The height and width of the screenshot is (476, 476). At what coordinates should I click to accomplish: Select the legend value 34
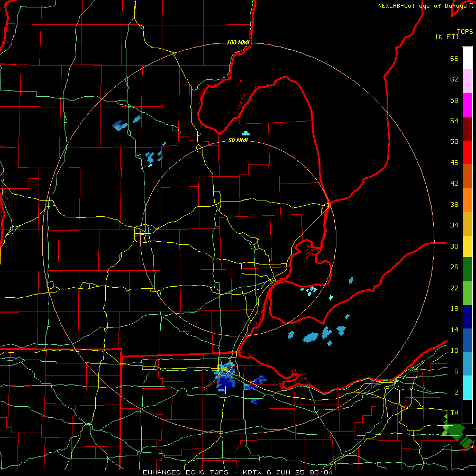(454, 225)
